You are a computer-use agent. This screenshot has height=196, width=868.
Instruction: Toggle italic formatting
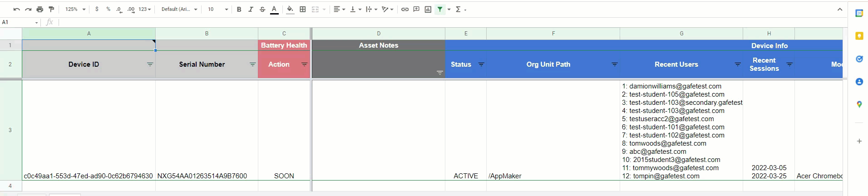coord(251,9)
